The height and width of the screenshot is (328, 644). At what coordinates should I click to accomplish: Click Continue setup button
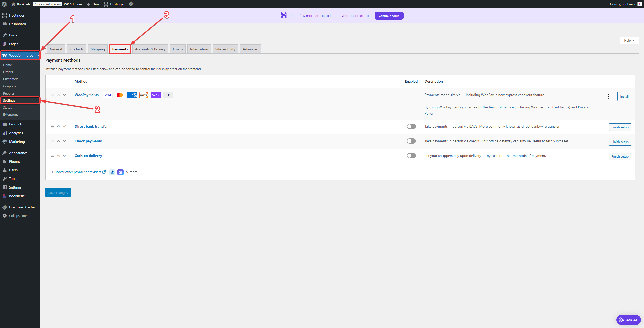[389, 16]
